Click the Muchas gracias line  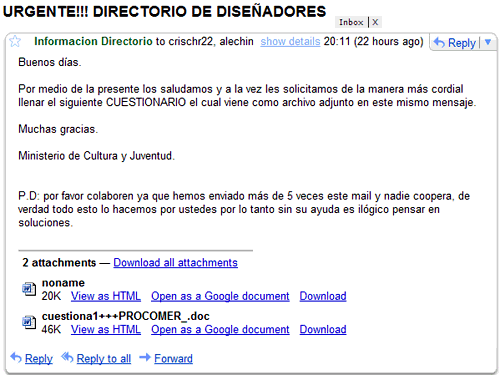[x=58, y=129]
